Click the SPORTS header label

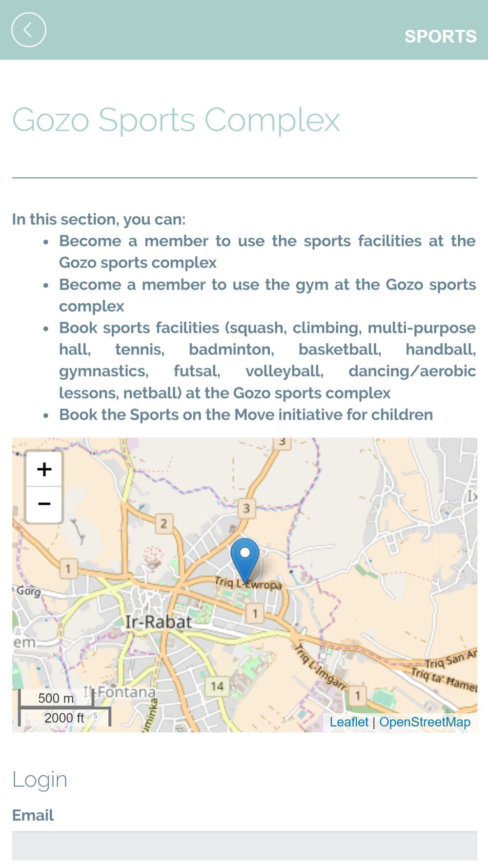(440, 36)
